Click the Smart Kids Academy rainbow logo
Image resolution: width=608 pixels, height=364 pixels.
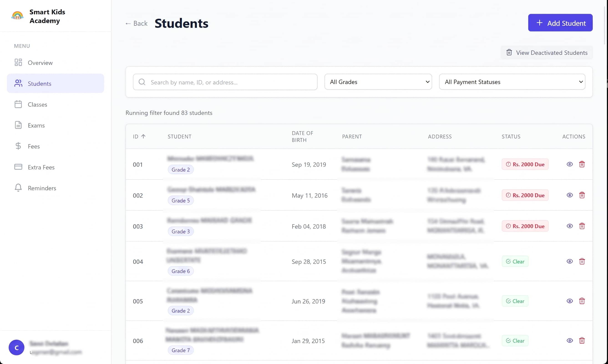coord(18,16)
